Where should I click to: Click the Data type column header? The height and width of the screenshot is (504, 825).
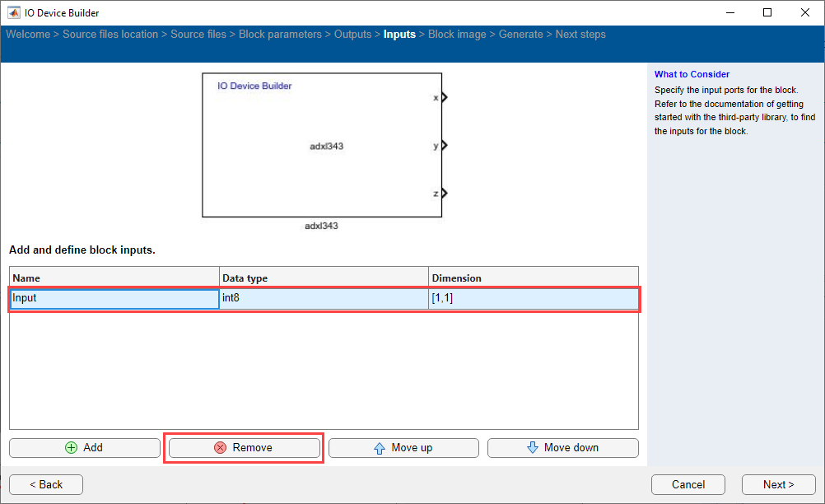coord(324,278)
